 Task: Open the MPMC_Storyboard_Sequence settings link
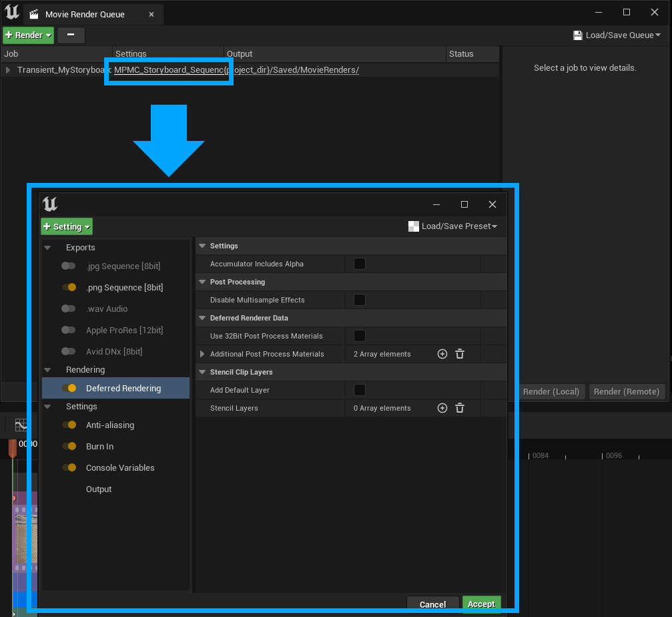click(x=169, y=69)
